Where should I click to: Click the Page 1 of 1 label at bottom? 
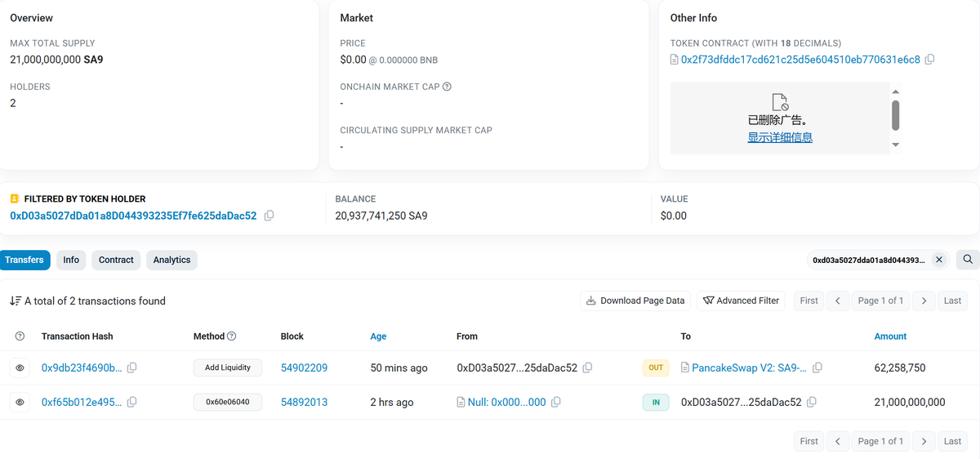tap(880, 441)
